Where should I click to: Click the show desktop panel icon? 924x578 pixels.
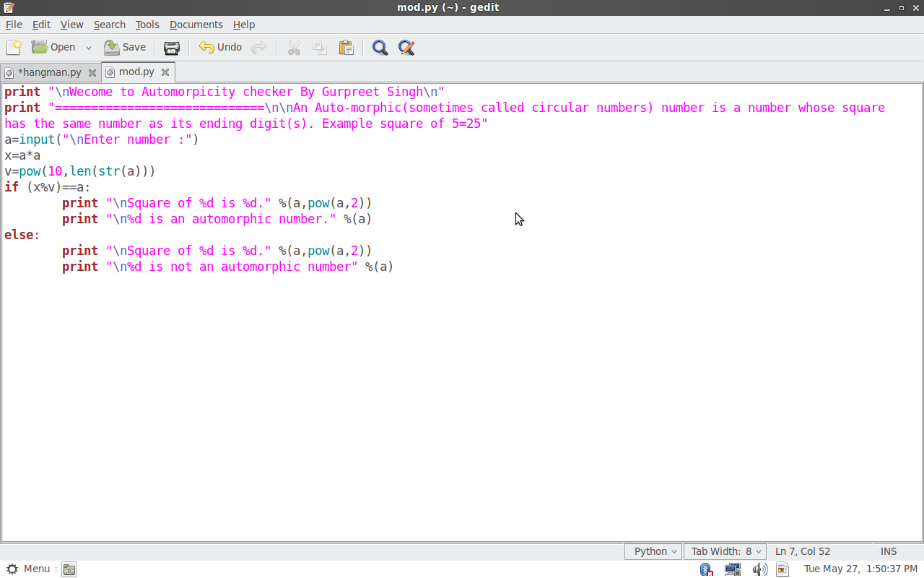pos(69,569)
